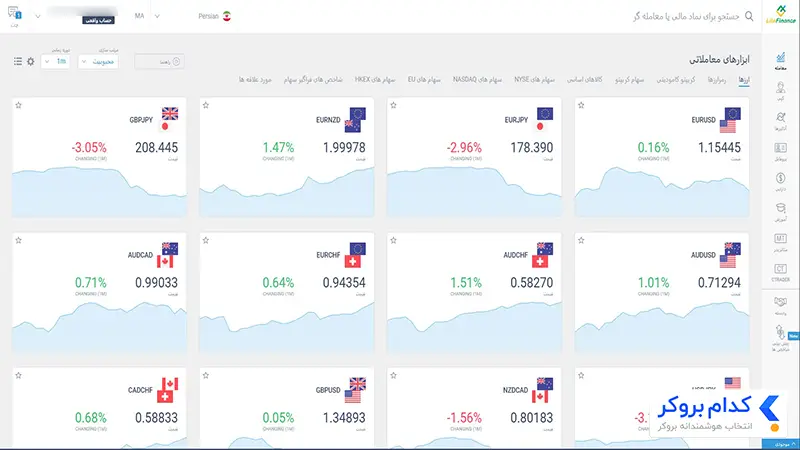Open the gear settings icon
Screen dimensions: 800x450
click(x=31, y=62)
